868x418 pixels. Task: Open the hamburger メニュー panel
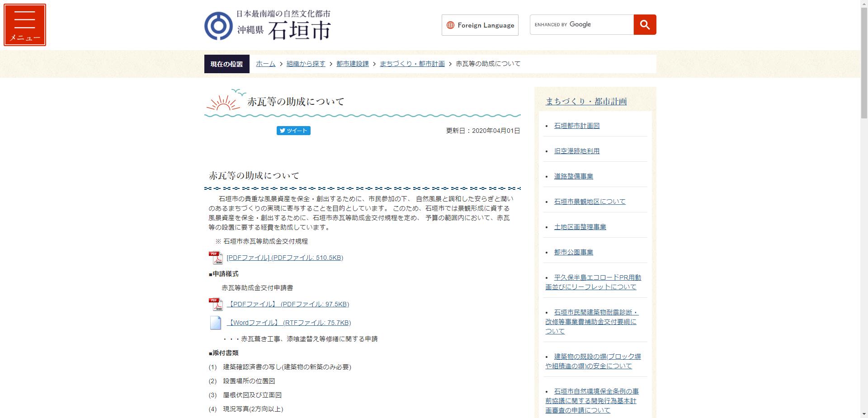pos(25,24)
